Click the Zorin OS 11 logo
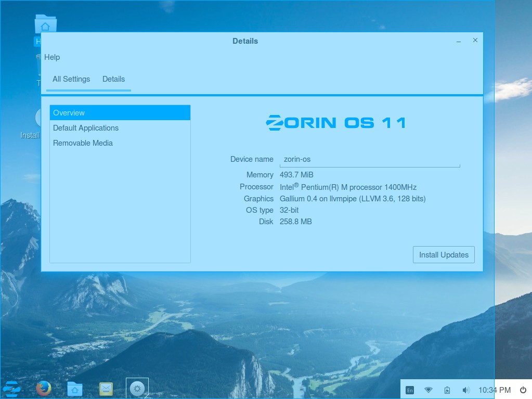Screen dimensions: 532x399 click(x=336, y=122)
